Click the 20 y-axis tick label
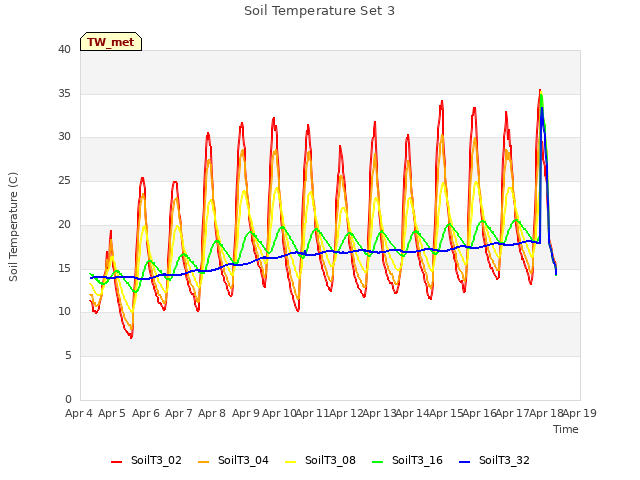Image resolution: width=640 pixels, height=480 pixels. [x=64, y=224]
